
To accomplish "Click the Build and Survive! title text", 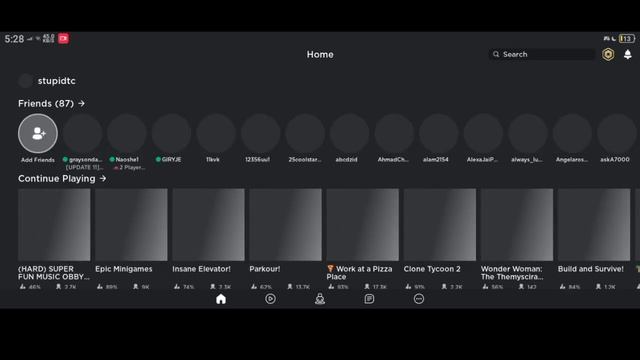I will pos(591,269).
